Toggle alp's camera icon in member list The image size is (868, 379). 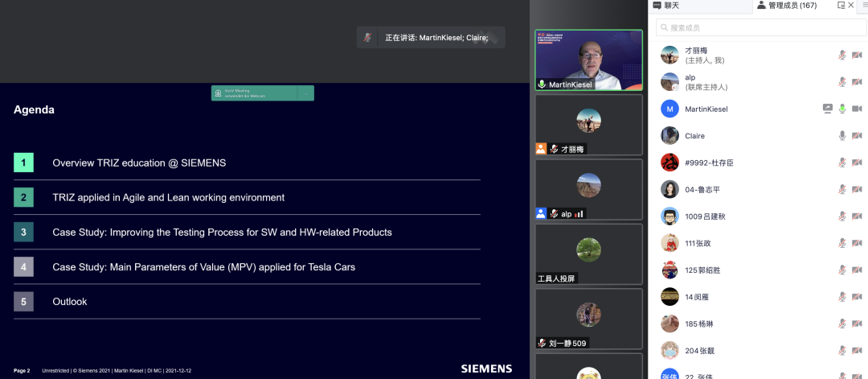857,82
